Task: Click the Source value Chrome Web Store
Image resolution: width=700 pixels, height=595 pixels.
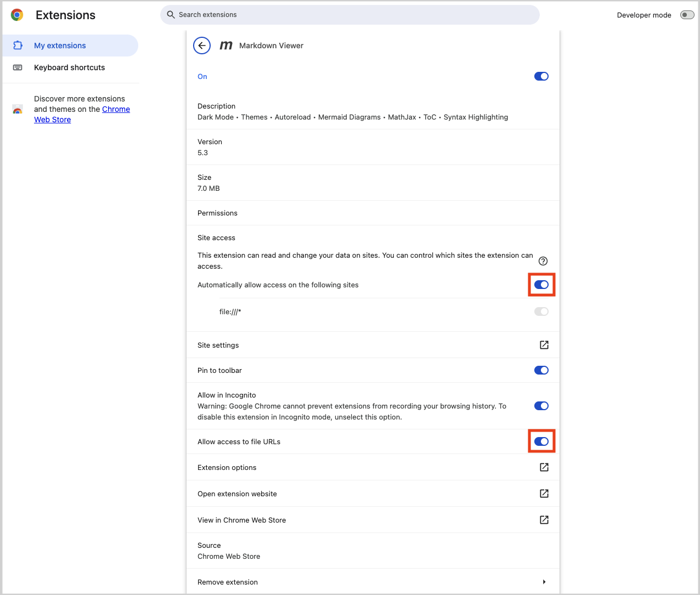Action: (x=229, y=556)
